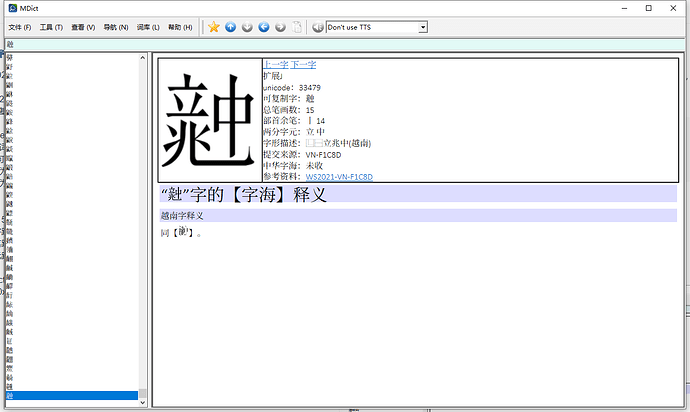Click the TTS speaker icon
Image resolution: width=690 pixels, height=412 pixels.
tap(318, 27)
